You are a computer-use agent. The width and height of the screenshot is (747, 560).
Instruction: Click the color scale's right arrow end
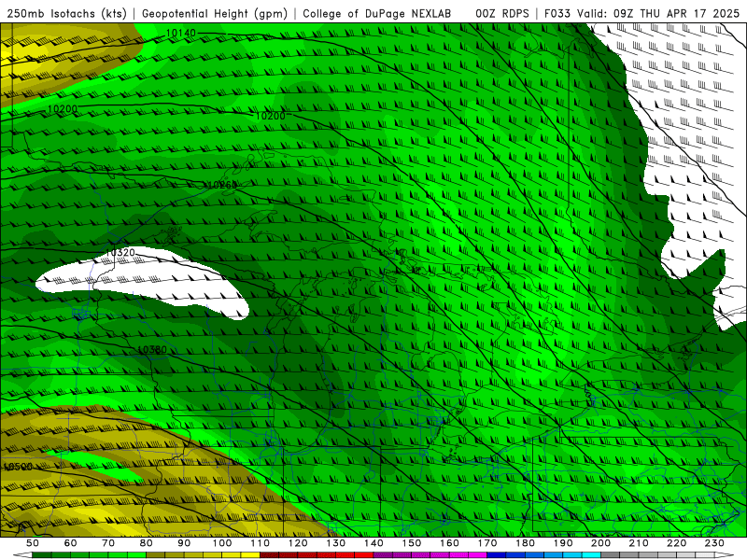coord(725,555)
